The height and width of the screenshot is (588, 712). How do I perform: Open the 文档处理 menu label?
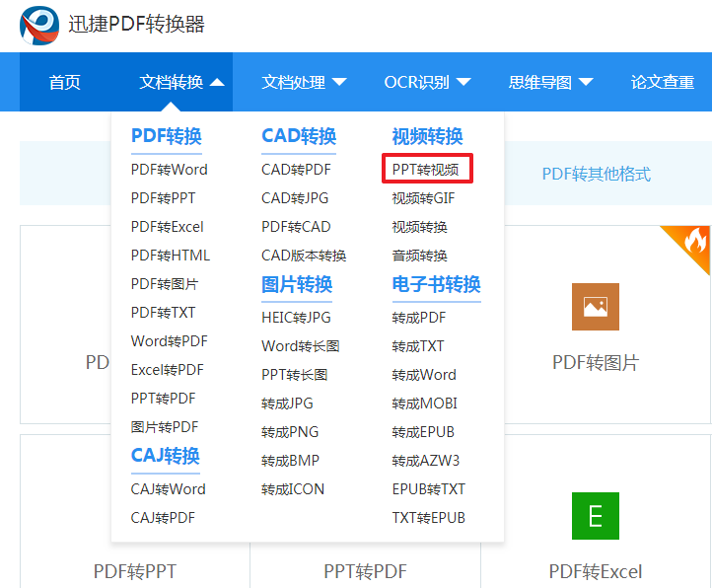pos(293,82)
